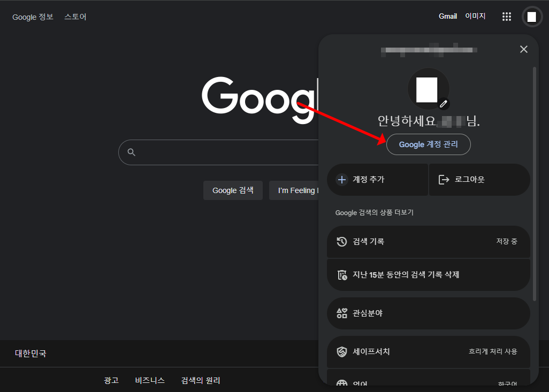Viewport: 549px width, 392px height.
Task: Click Google 검색 button
Action: (x=233, y=190)
